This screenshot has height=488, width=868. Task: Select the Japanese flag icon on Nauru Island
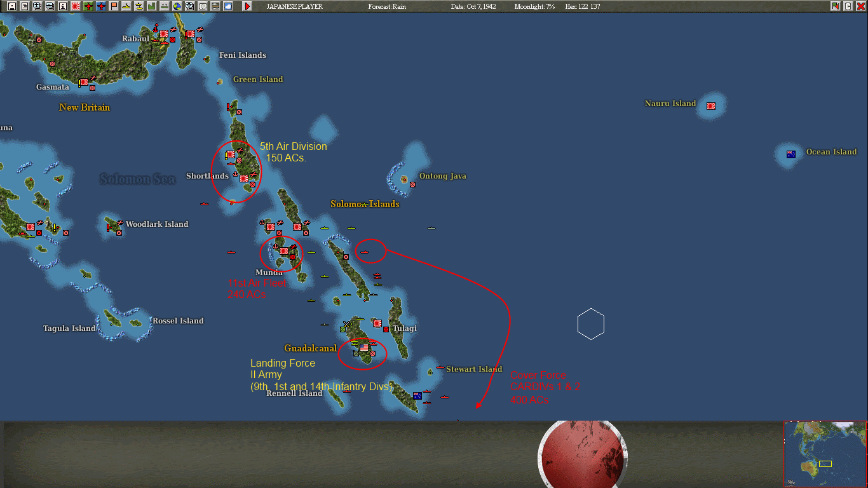(711, 106)
